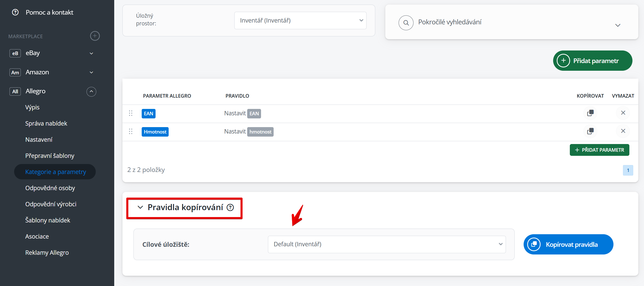Collapse the Allegro menu chevron

[x=91, y=91]
